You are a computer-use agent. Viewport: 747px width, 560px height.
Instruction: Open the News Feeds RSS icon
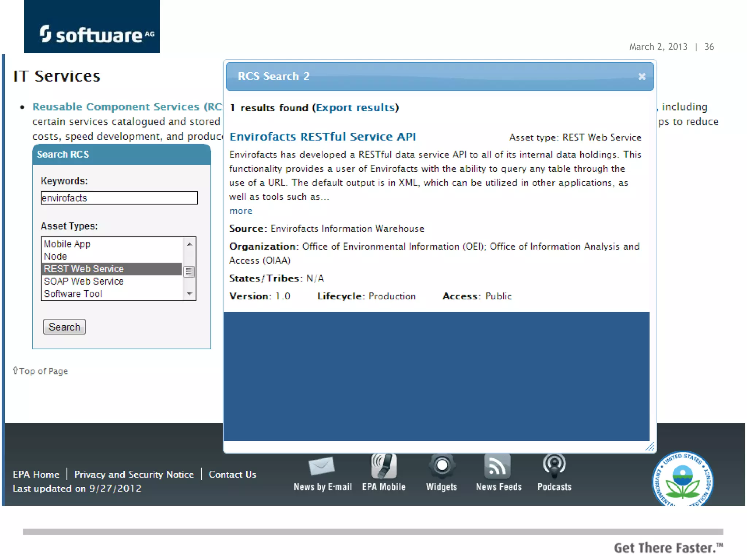(498, 466)
